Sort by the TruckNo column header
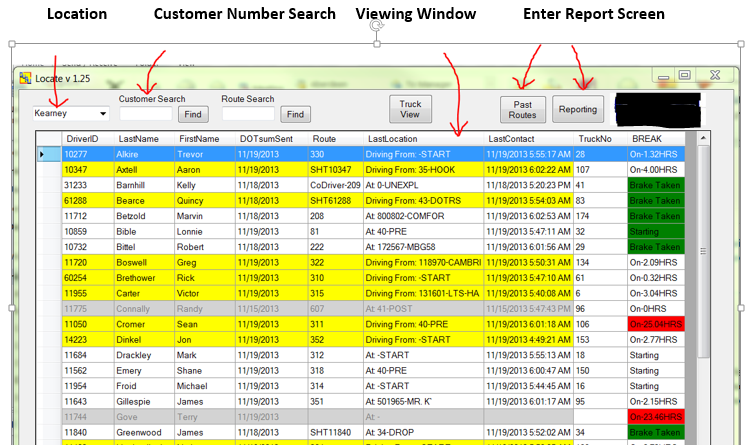This screenshot has width=748, height=445. [600, 139]
